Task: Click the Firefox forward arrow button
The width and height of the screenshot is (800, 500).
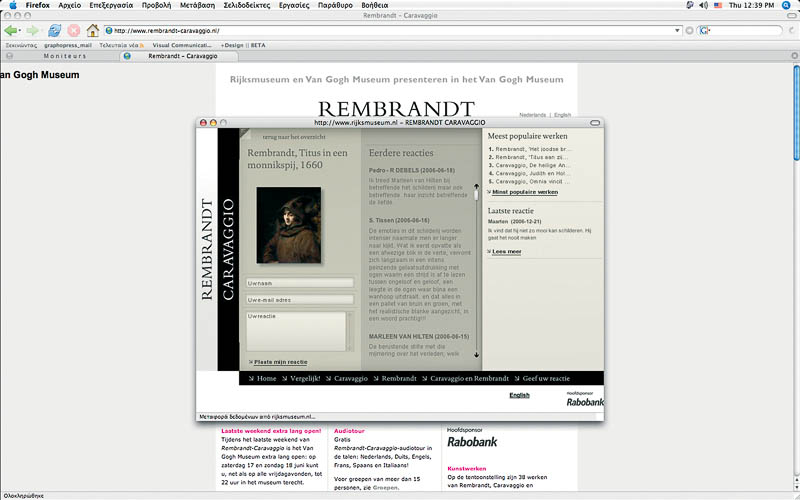Action: click(32, 31)
